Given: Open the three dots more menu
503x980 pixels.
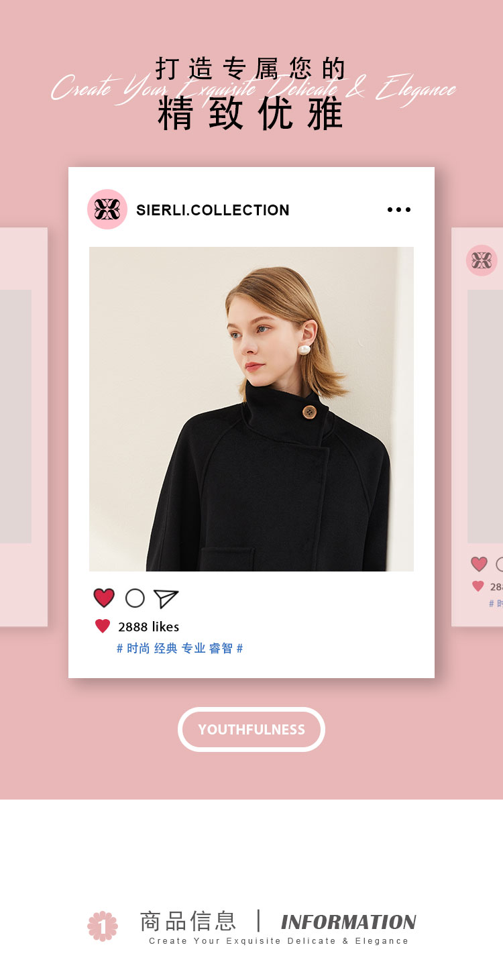Looking at the screenshot, I should (x=399, y=210).
